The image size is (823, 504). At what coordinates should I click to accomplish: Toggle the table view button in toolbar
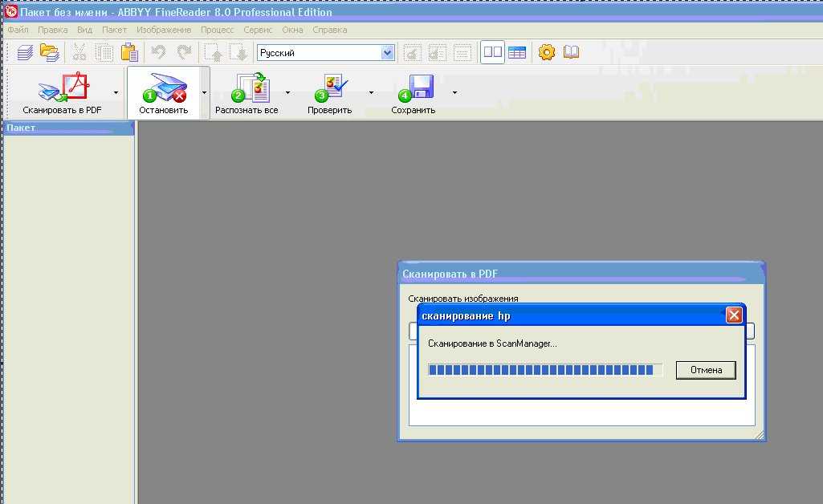pos(516,53)
